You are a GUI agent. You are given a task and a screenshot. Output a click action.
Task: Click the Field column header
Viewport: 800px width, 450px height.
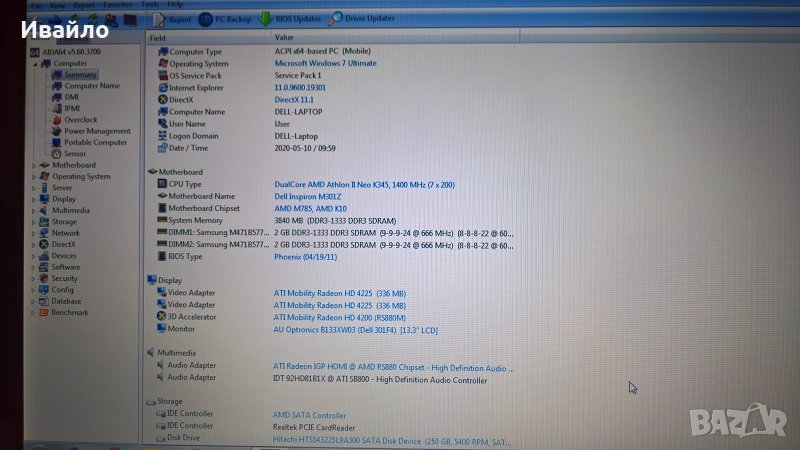pos(158,38)
